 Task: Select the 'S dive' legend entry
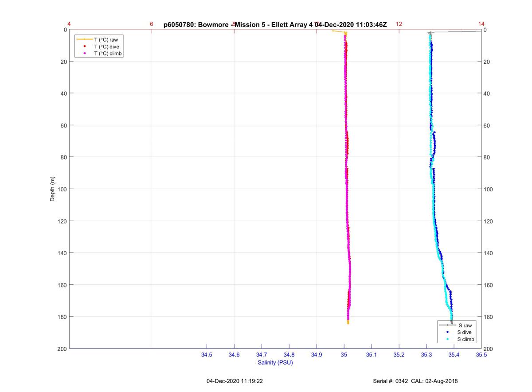pyautogui.click(x=458, y=332)
